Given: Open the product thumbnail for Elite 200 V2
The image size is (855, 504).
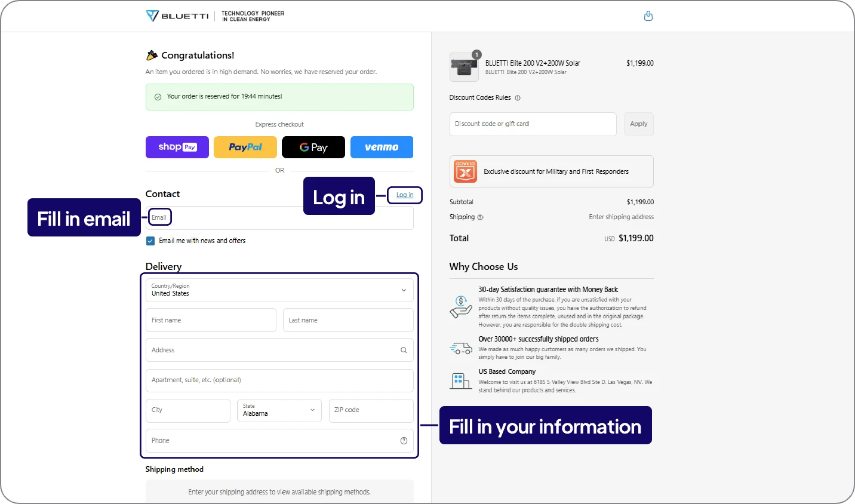Looking at the screenshot, I should (463, 67).
